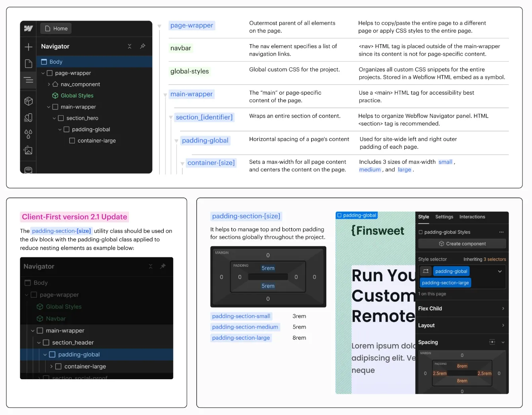532x415 pixels.
Task: Click the Webflow logo icon
Action: tap(28, 28)
